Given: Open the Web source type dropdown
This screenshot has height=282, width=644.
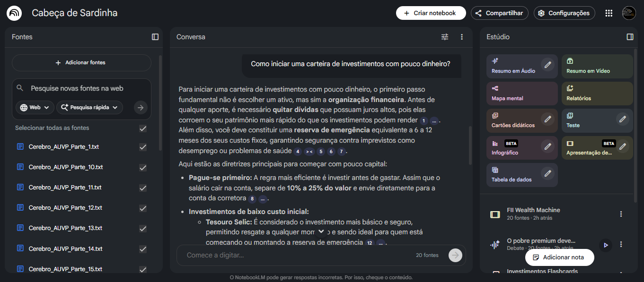Looking at the screenshot, I should click(35, 108).
